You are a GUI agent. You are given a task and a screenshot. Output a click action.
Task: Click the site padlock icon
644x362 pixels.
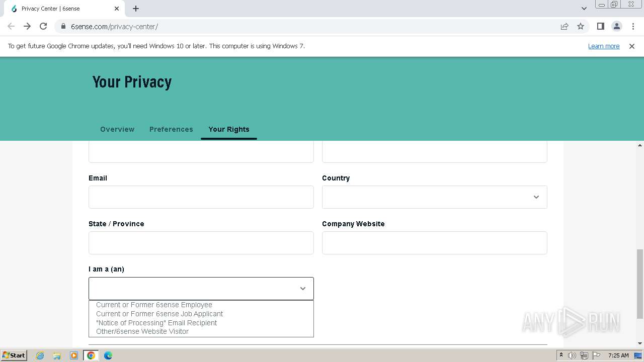pos(63,26)
